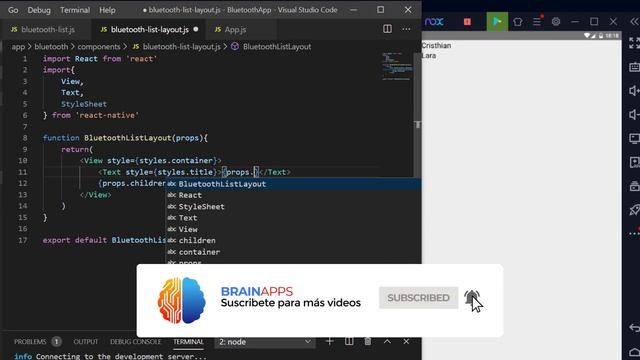Image resolution: width=640 pixels, height=360 pixels.
Task: Click the code minimap preview
Action: (x=397, y=66)
